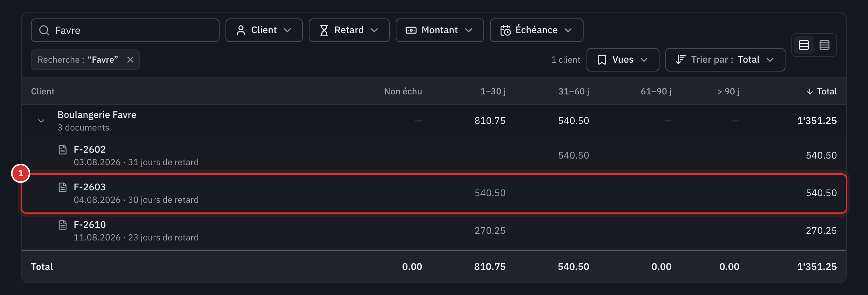Click the calendar-clock icon in Échéance filter
Viewport: 868px width, 295px height.
505,30
